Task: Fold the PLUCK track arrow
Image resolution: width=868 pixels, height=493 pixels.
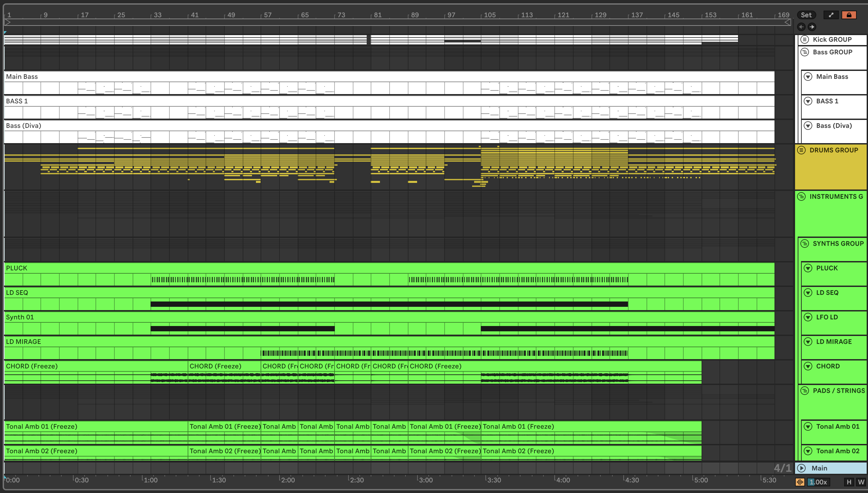Action: coord(808,268)
